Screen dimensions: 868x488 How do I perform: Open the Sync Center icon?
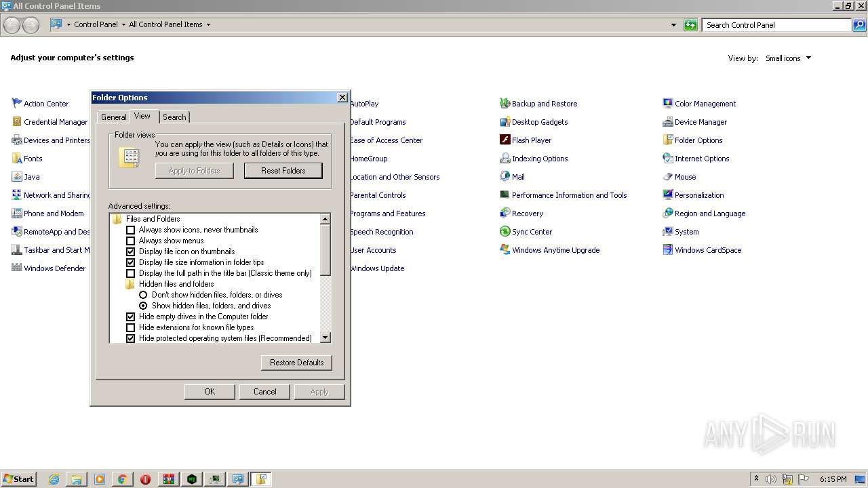coord(505,231)
